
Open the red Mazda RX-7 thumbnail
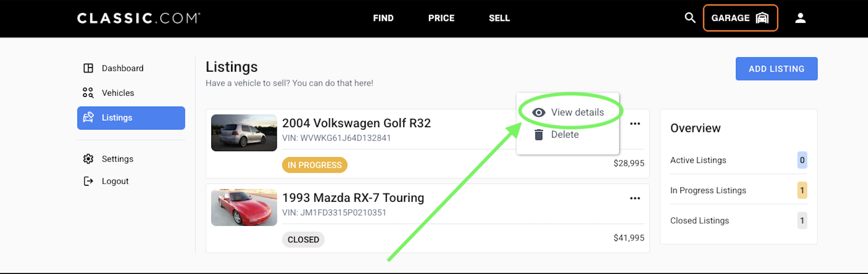point(244,208)
